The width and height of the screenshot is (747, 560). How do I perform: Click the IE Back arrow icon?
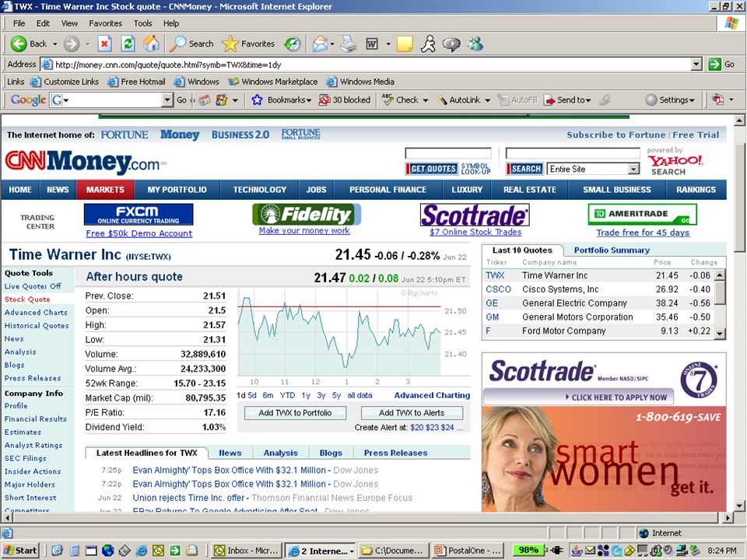19,44
